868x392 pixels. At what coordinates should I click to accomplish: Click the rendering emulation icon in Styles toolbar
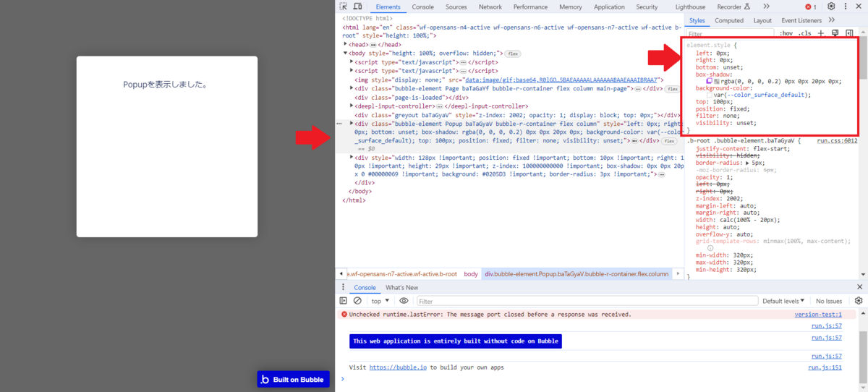tap(835, 33)
